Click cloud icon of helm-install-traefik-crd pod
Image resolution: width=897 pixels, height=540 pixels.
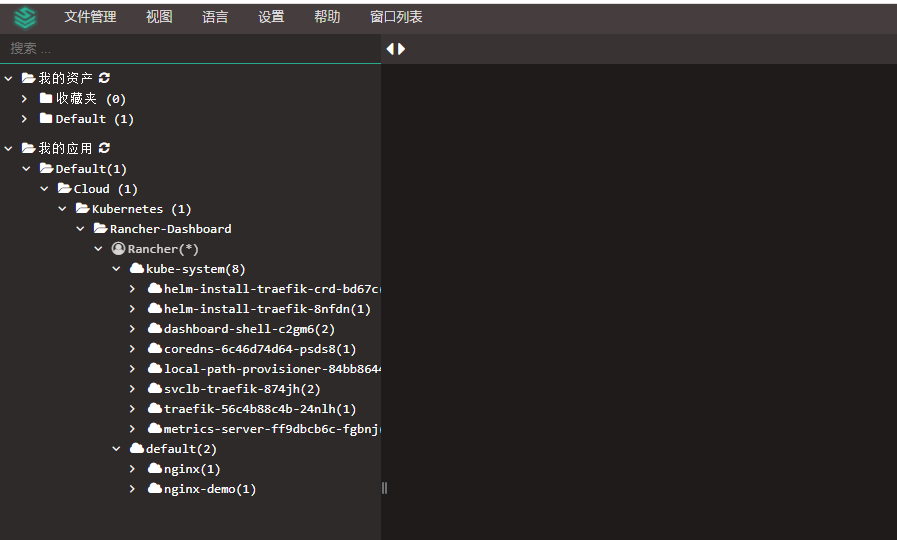coord(154,288)
